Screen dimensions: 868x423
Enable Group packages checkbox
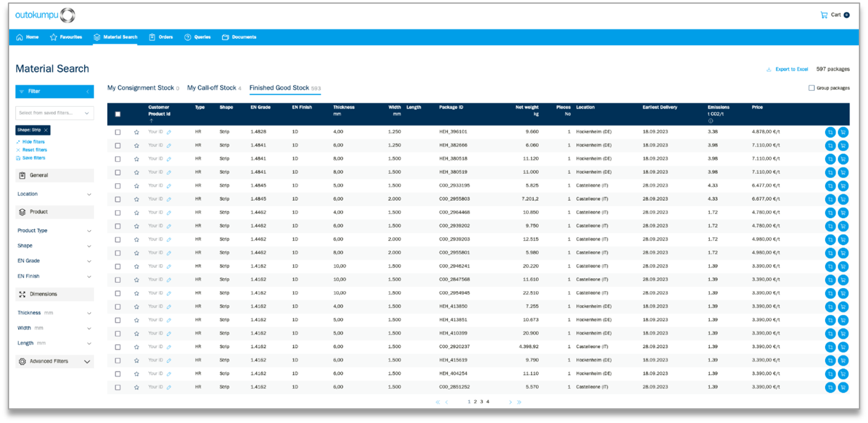click(812, 88)
